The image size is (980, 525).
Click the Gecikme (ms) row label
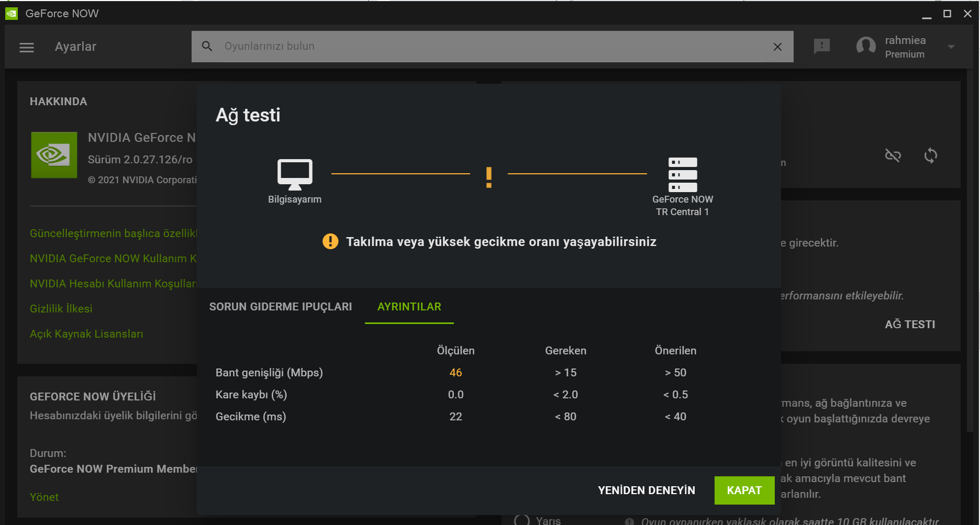tap(251, 417)
